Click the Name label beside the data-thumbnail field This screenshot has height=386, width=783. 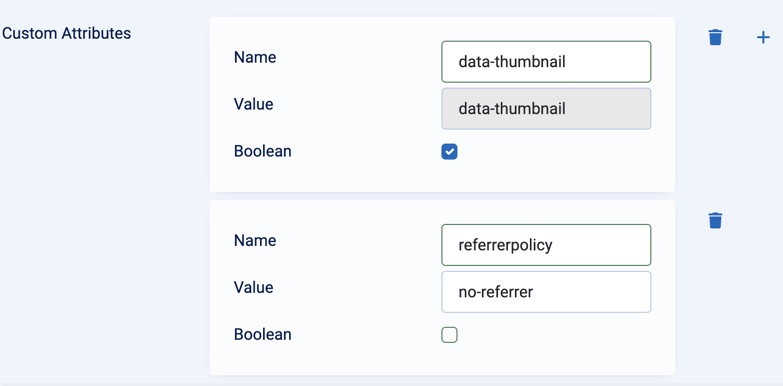pyautogui.click(x=255, y=57)
